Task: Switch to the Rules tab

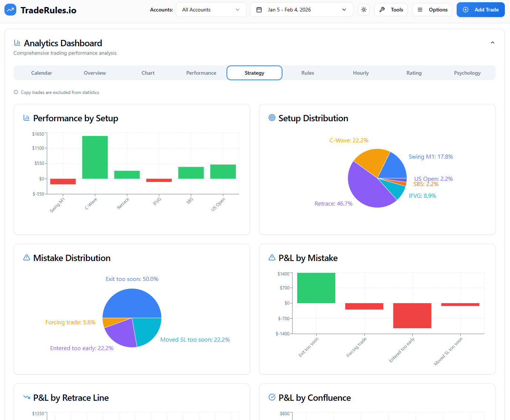Action: click(x=308, y=73)
